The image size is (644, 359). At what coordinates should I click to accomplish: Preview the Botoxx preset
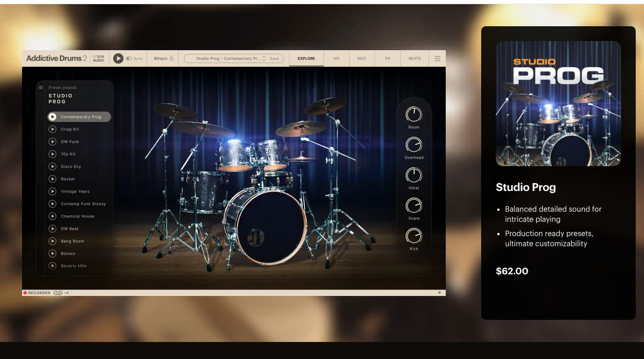pyautogui.click(x=52, y=254)
